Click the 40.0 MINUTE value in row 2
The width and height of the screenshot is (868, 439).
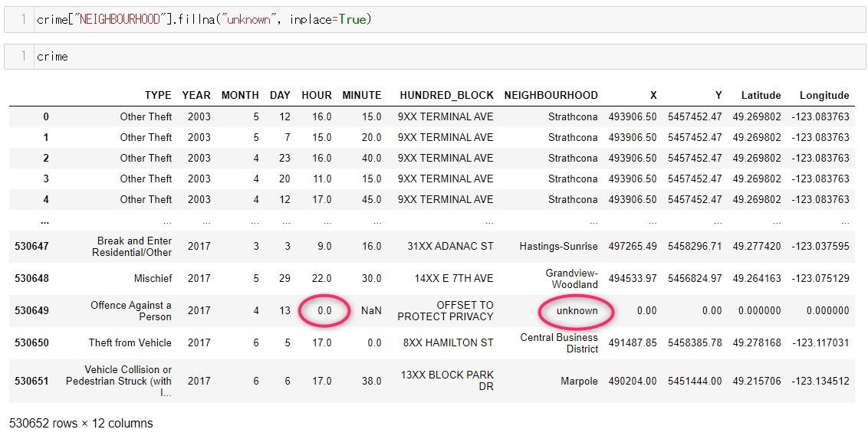coord(371,158)
